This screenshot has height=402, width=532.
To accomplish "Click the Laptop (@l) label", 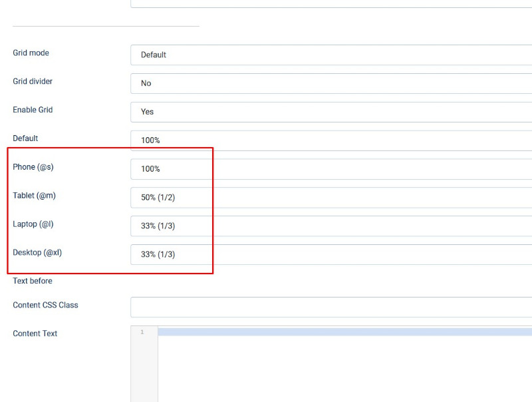I will [33, 224].
